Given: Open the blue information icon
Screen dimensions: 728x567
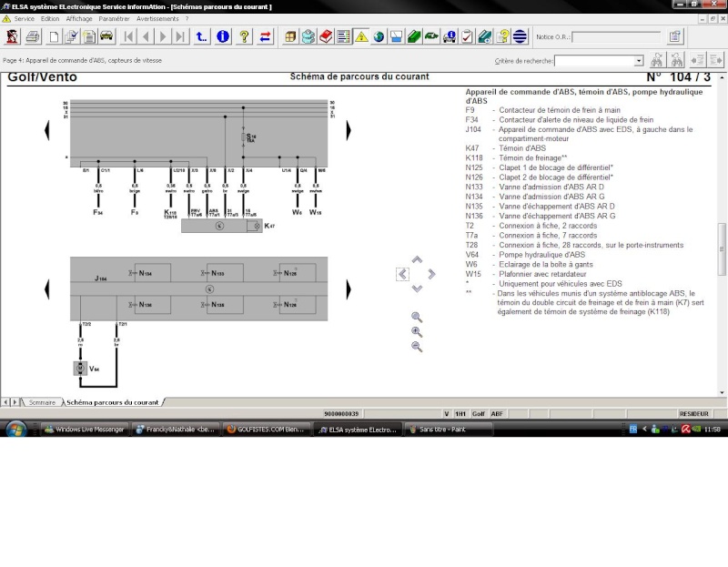Looking at the screenshot, I should coord(223,36).
